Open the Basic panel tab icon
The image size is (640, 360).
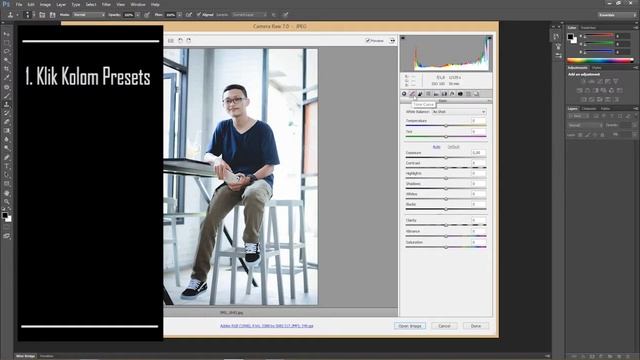click(x=404, y=94)
